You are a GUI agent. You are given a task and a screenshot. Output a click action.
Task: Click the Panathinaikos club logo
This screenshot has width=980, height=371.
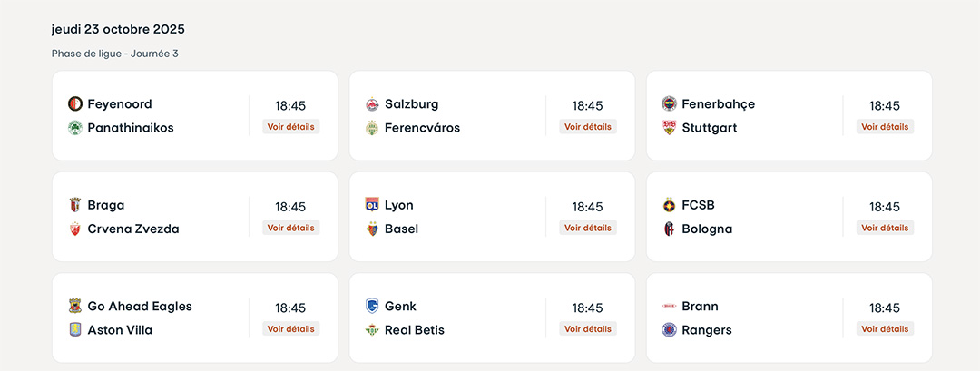pyautogui.click(x=75, y=128)
